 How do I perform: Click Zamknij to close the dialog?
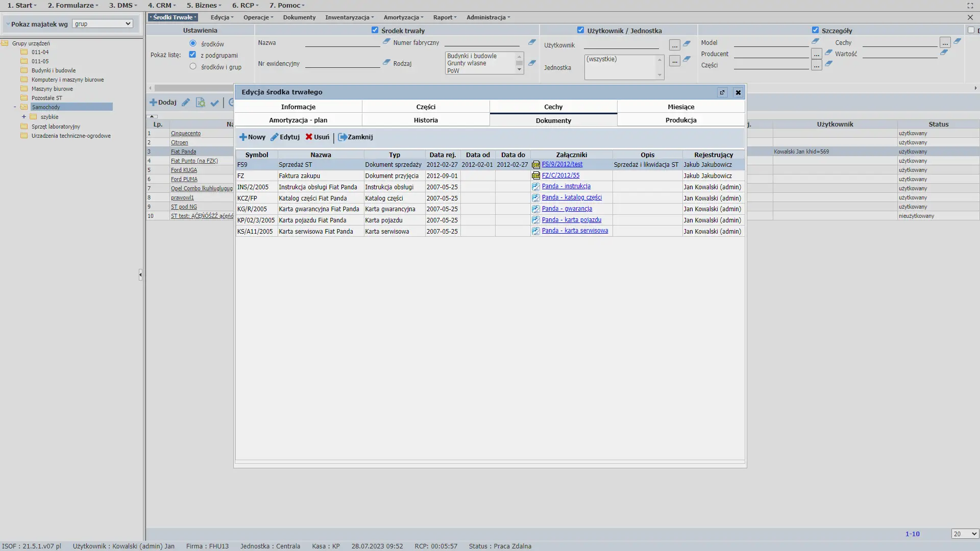355,137
